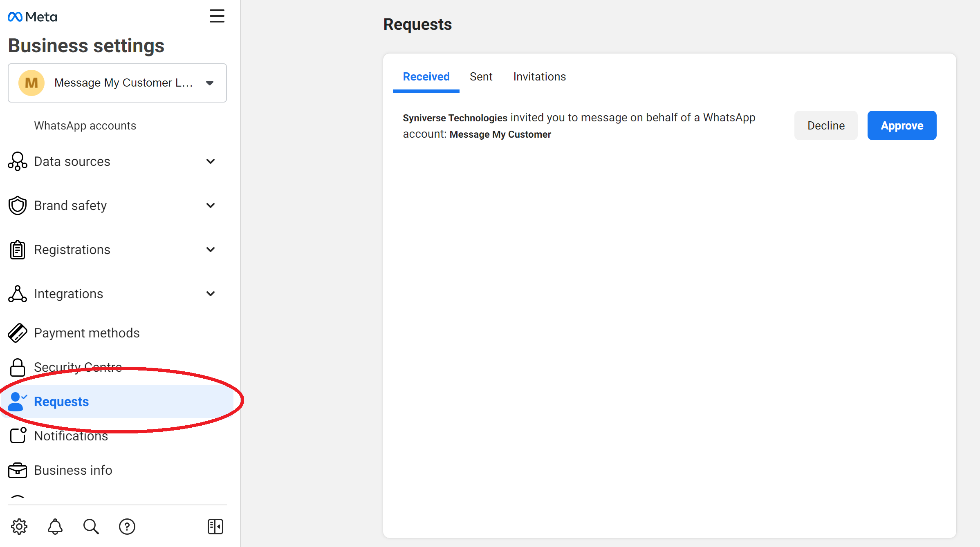The height and width of the screenshot is (547, 980).
Task: Collapse the sidebar panel icon
Action: click(x=215, y=527)
